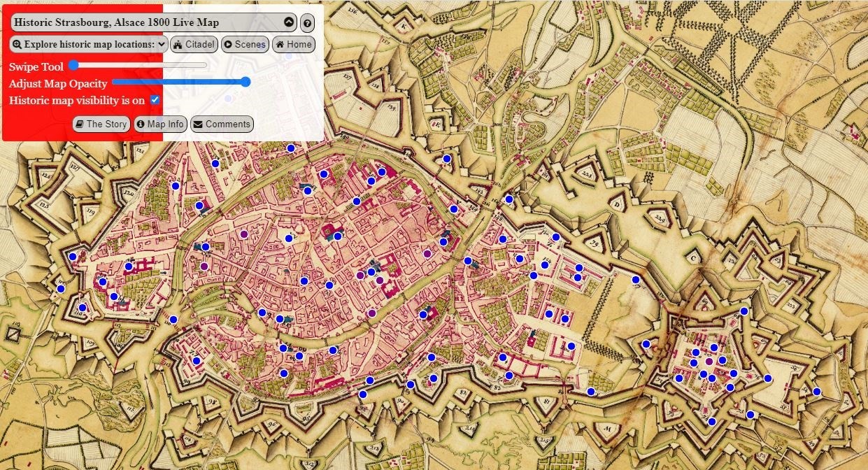Open the Comments section
Image resolution: width=868 pixels, height=470 pixels.
pos(222,124)
